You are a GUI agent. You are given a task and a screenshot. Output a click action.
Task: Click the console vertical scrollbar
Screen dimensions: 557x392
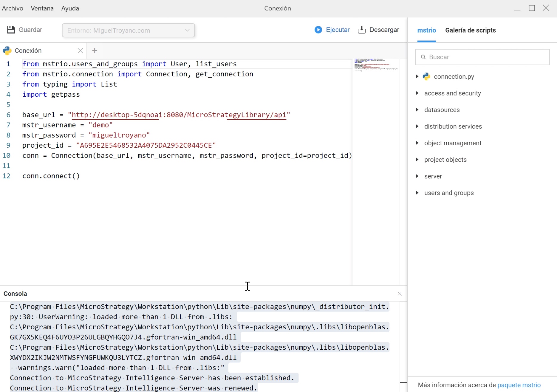coord(403,382)
